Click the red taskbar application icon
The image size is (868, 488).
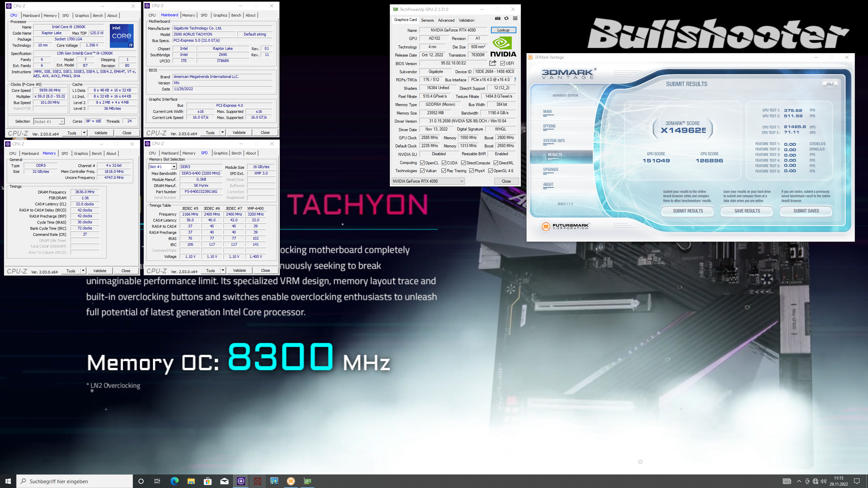click(258, 481)
